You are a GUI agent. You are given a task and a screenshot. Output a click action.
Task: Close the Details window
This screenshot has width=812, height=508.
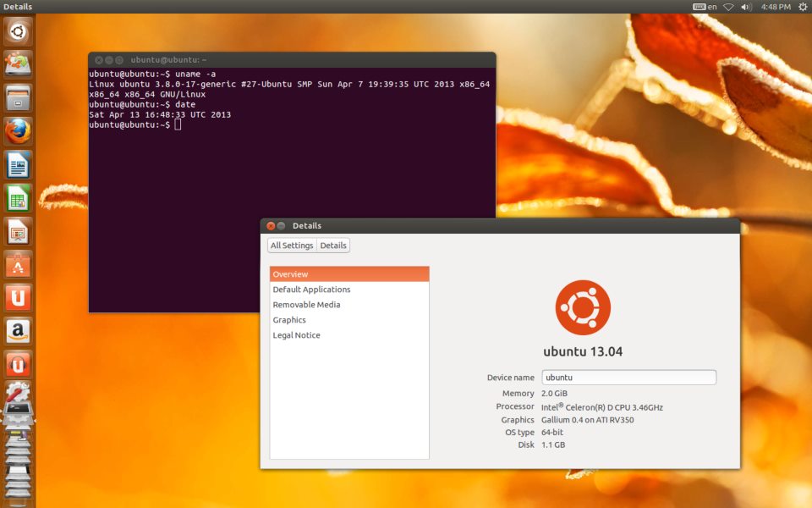[x=271, y=226]
